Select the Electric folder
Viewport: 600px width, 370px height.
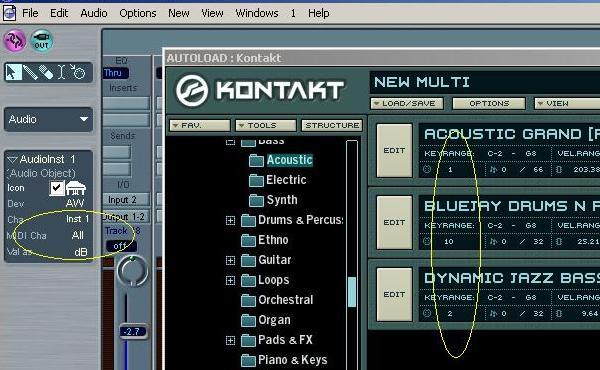pos(277,180)
